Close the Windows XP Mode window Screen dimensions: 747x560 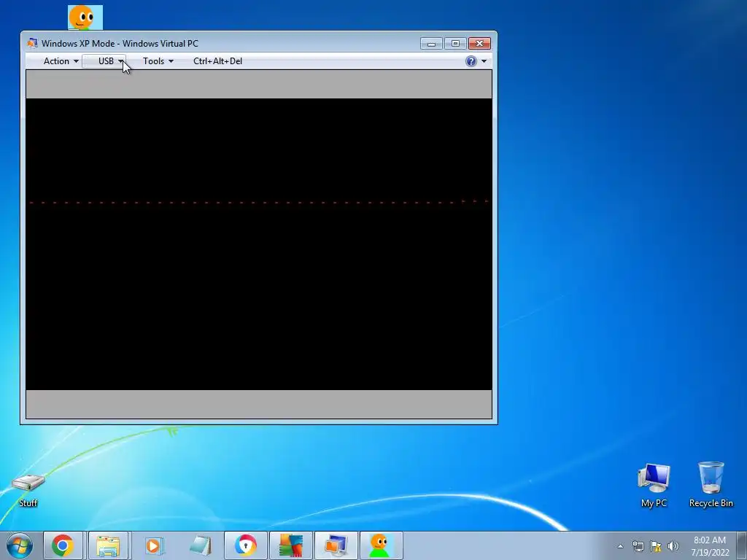(479, 43)
